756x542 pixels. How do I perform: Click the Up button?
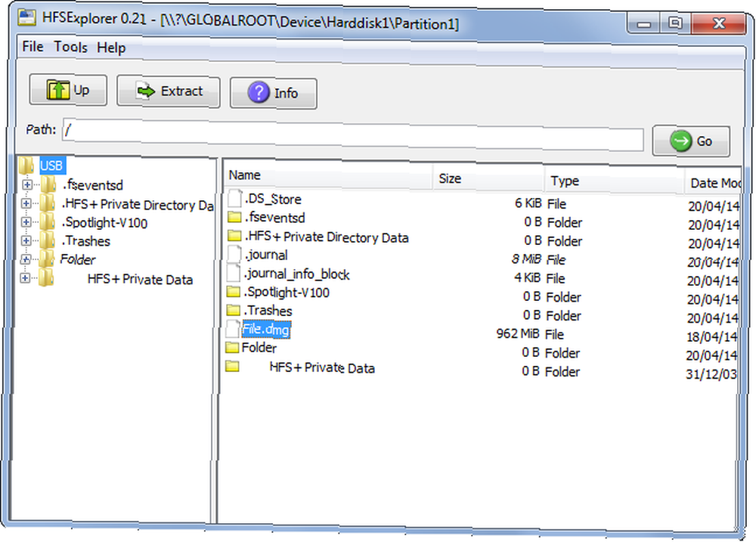(x=68, y=90)
